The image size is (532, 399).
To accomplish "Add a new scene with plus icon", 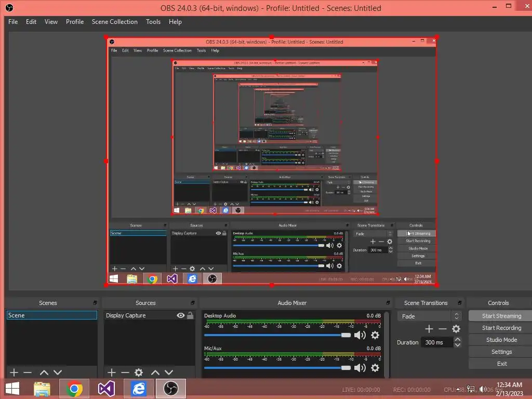I will click(x=14, y=373).
